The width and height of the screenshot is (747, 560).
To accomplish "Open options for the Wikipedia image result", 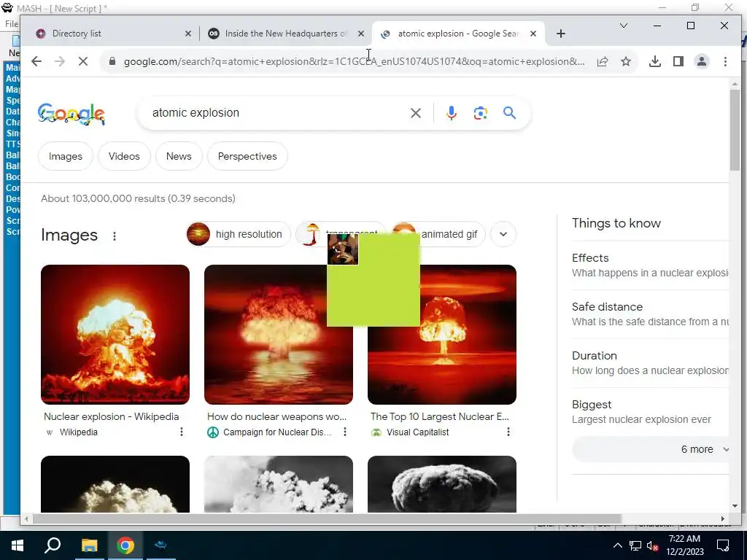I will 182,432.
